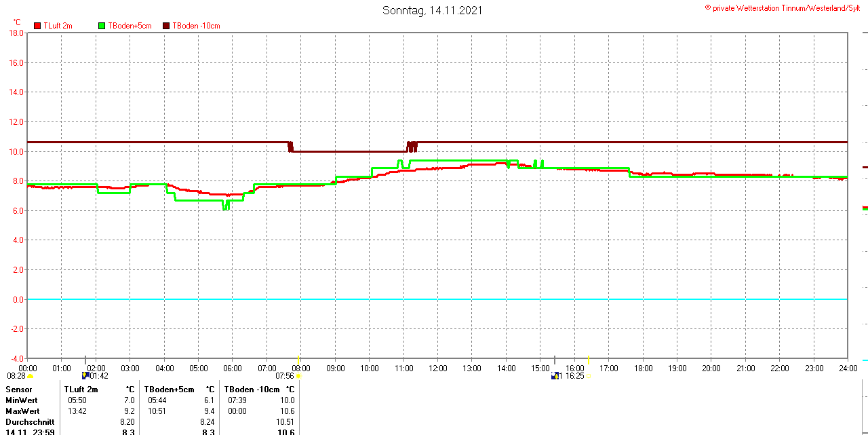The image size is (868, 435).
Task: Click the yellow sunrise marker on the time axis
Action: click(298, 358)
